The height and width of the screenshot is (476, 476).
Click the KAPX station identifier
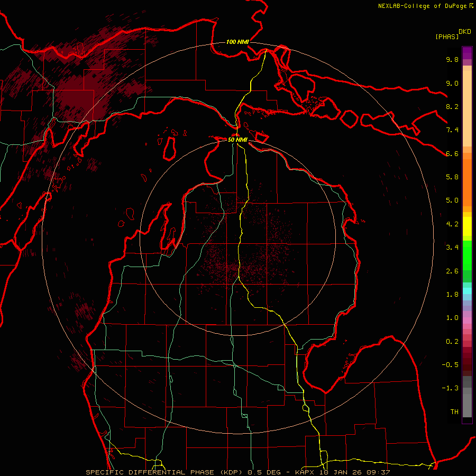tap(306, 472)
